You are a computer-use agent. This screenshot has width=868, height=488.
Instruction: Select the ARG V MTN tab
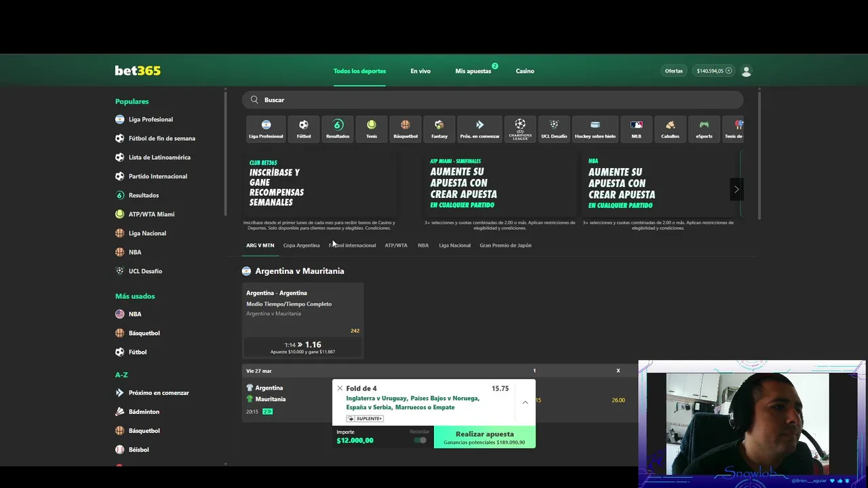(x=260, y=245)
